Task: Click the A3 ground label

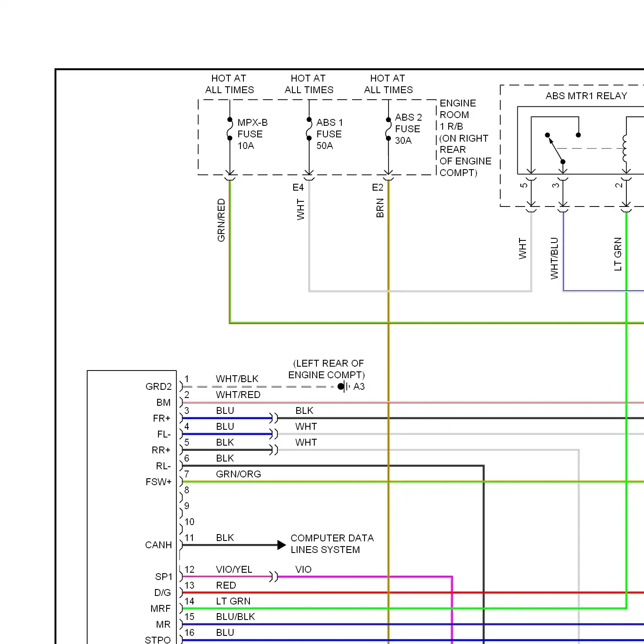Action: point(359,386)
